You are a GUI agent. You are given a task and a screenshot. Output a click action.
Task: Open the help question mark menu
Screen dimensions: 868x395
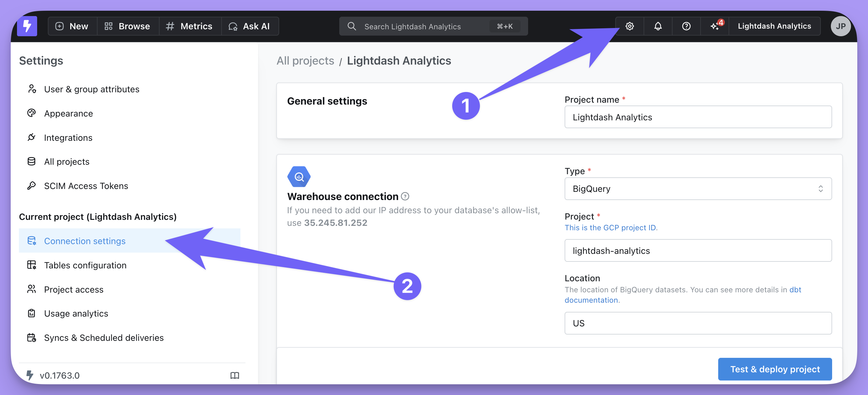pyautogui.click(x=686, y=26)
